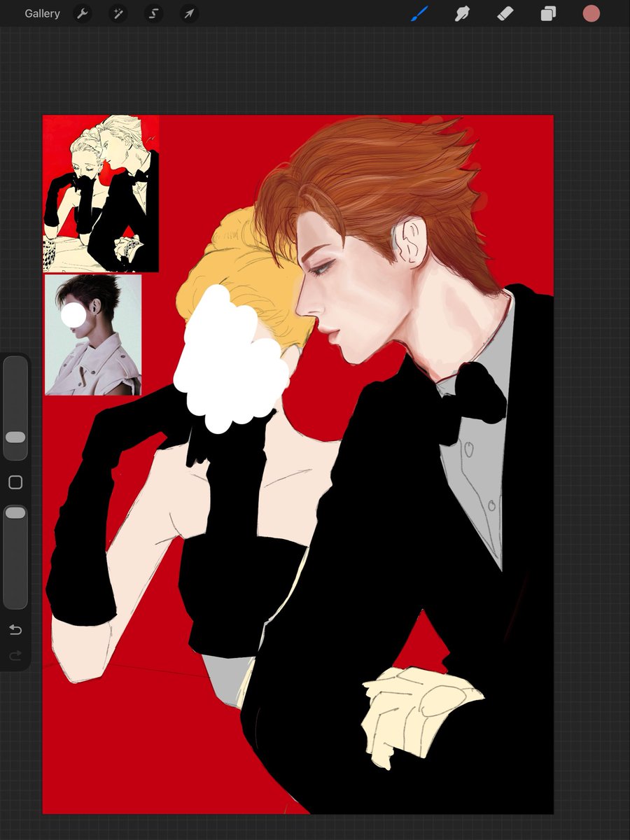Select the Smudge tool

point(461,13)
